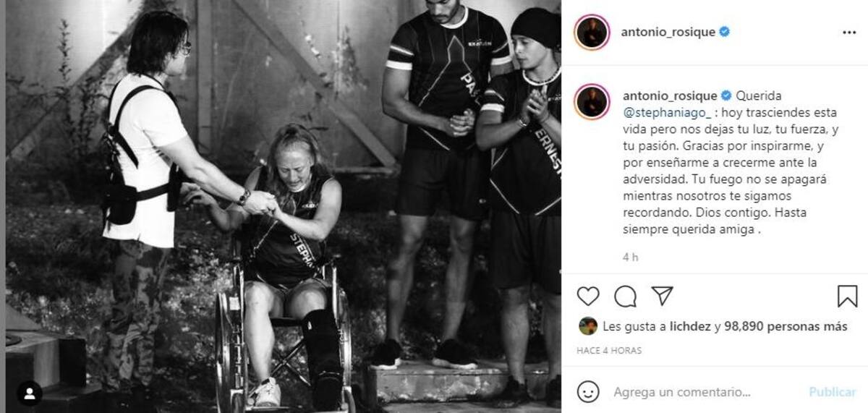868x413 pixels.
Task: Open the three-dot more options menu
Action: click(x=849, y=33)
